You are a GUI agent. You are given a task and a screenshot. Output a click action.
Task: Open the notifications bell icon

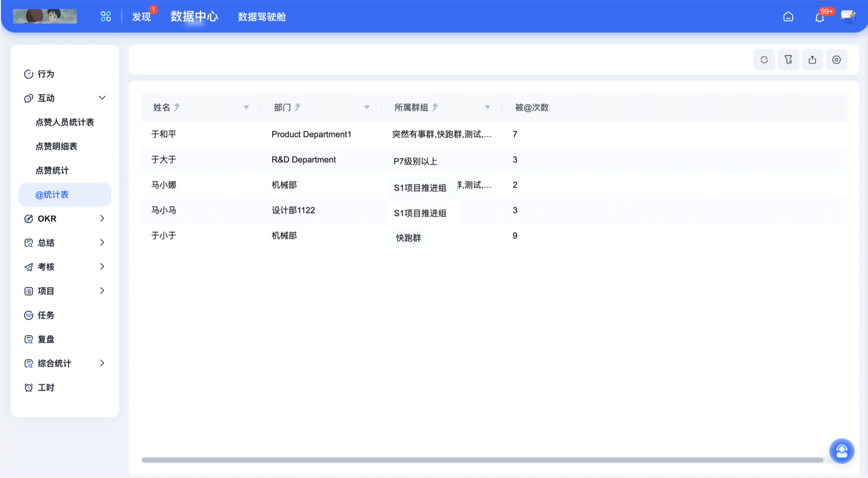pyautogui.click(x=819, y=18)
